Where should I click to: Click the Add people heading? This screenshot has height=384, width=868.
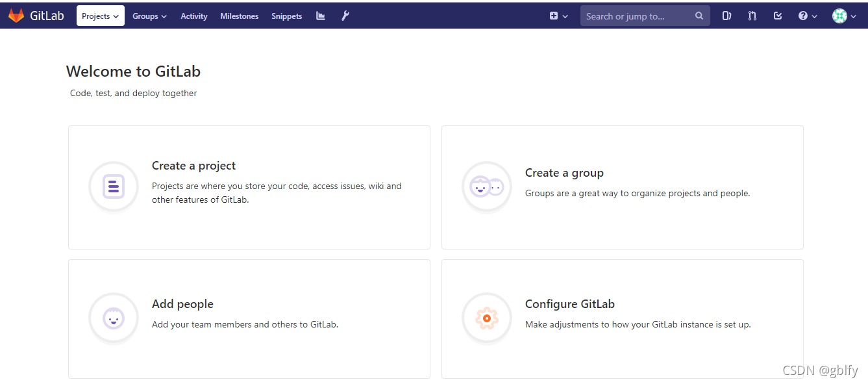click(182, 304)
